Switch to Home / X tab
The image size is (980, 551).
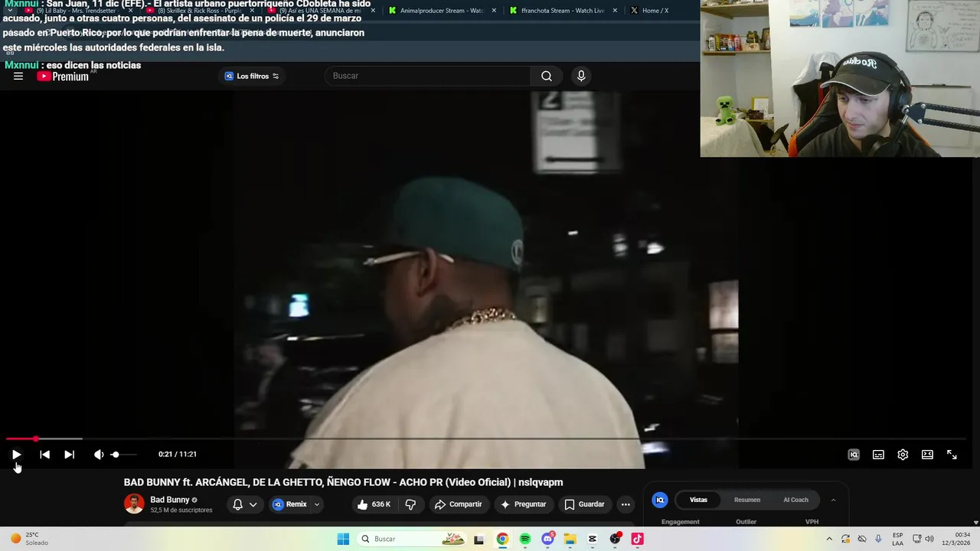[655, 11]
